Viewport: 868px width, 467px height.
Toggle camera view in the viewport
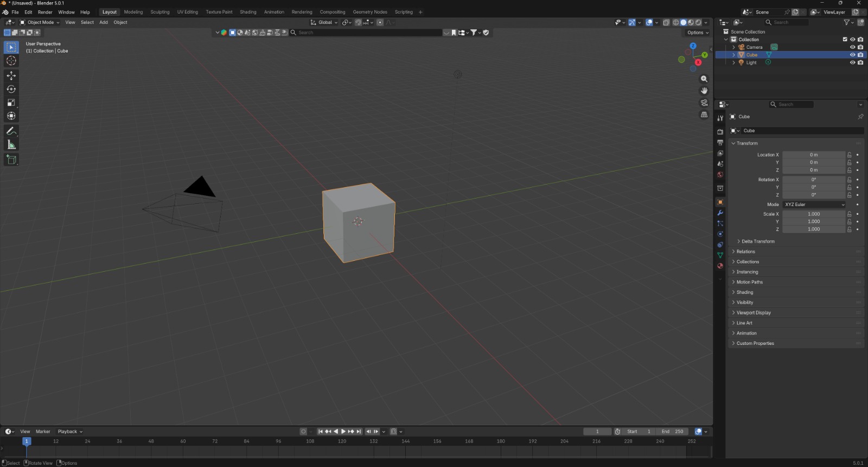click(x=704, y=103)
